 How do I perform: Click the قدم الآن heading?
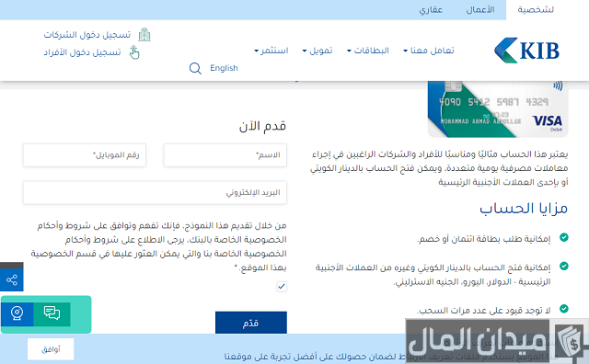[262, 126]
